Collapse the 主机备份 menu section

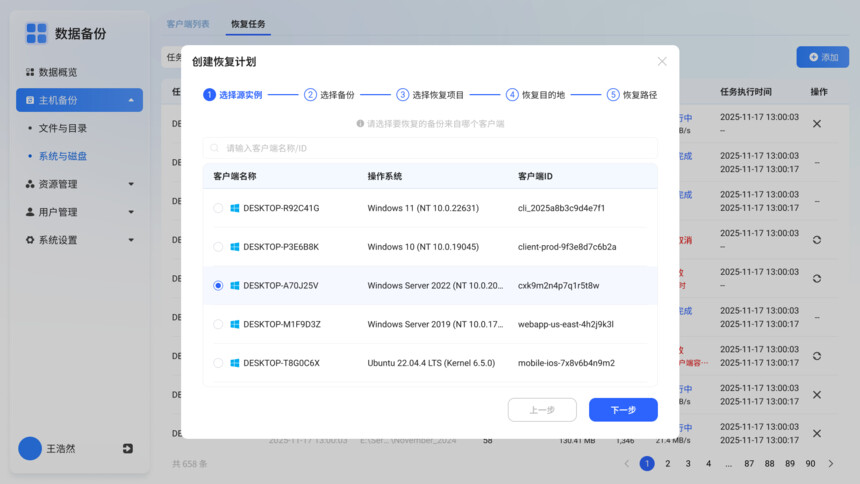(131, 100)
